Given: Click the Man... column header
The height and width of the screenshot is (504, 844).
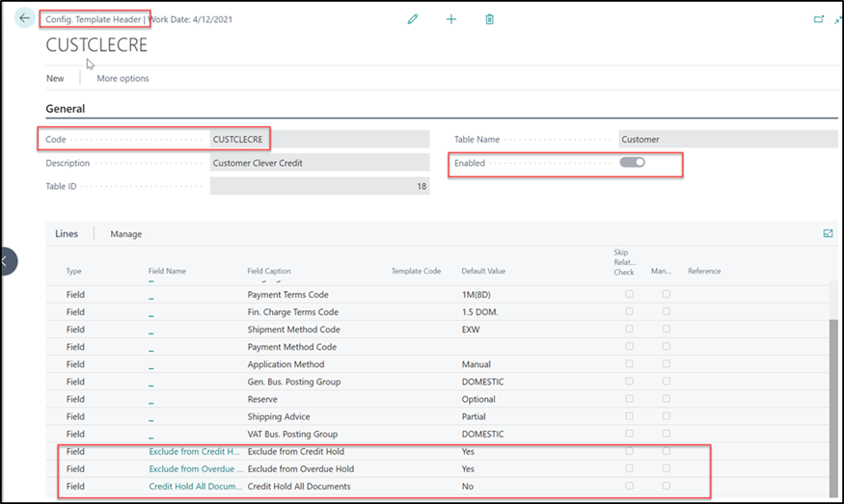Looking at the screenshot, I should [x=661, y=271].
